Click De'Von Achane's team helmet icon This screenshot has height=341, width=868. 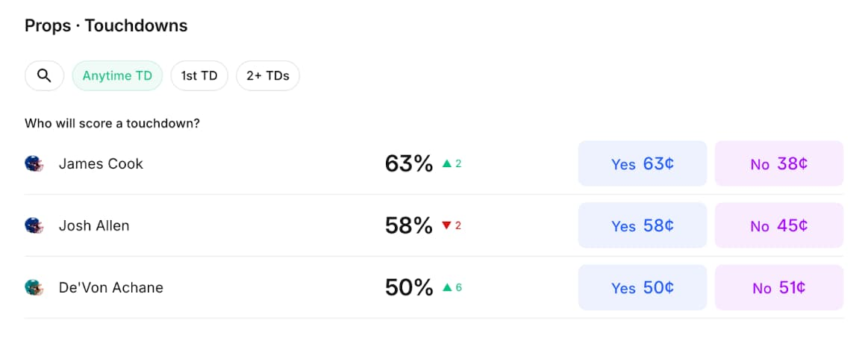[x=34, y=287]
